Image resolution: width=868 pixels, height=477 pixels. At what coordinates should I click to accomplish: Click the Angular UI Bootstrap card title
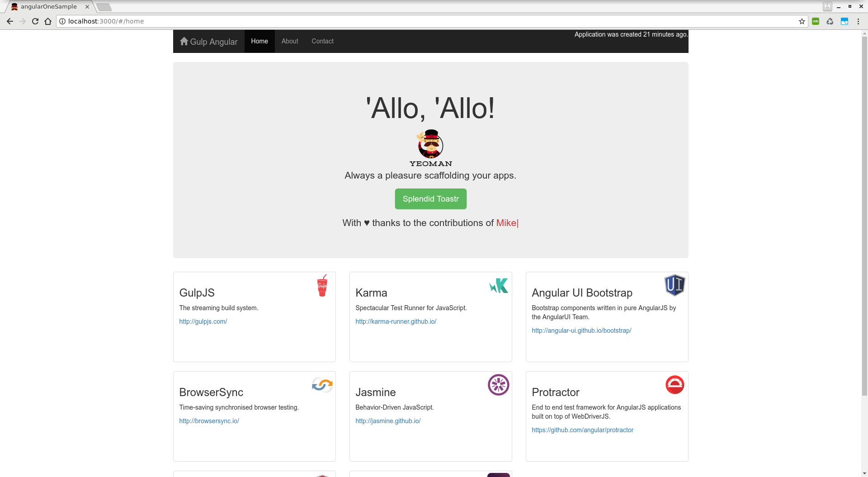[x=582, y=293]
